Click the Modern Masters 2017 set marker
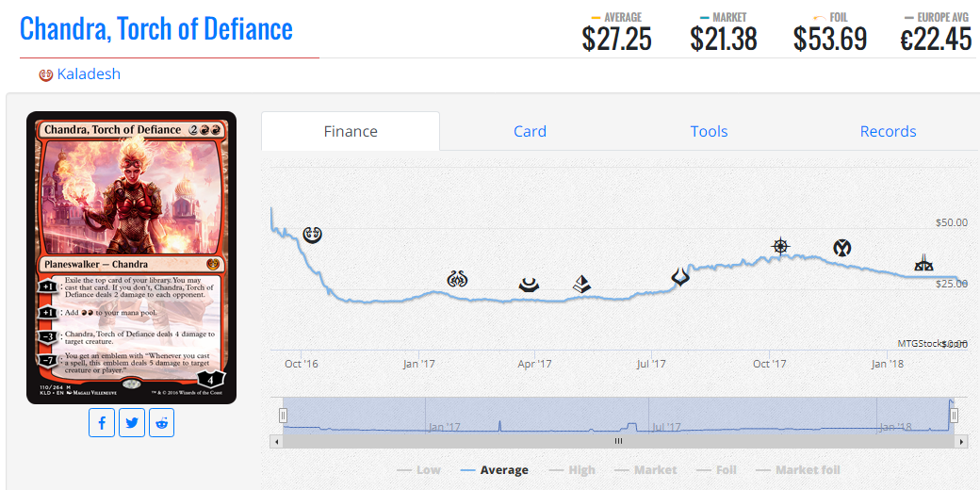Screen dimensions: 980x490 click(x=530, y=285)
